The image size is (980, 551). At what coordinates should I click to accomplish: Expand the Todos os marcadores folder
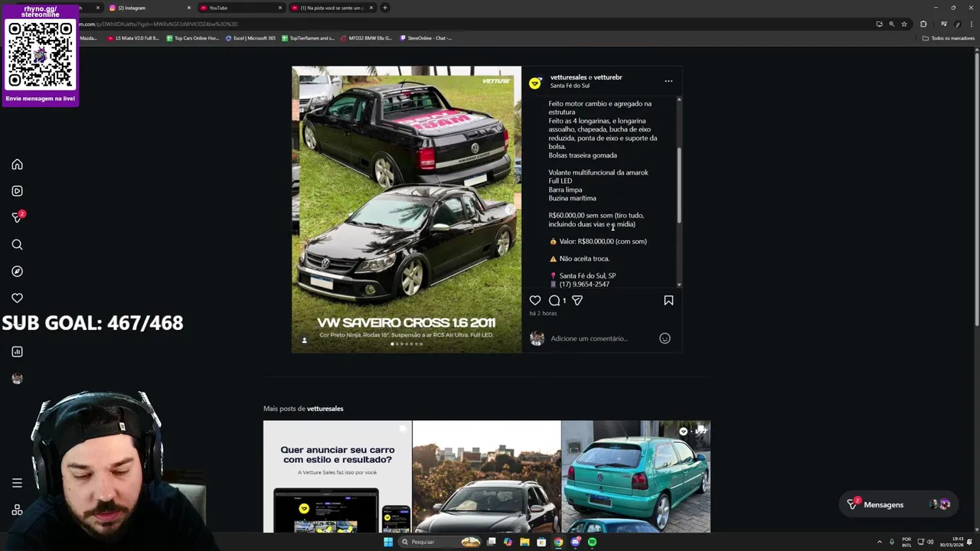(948, 38)
